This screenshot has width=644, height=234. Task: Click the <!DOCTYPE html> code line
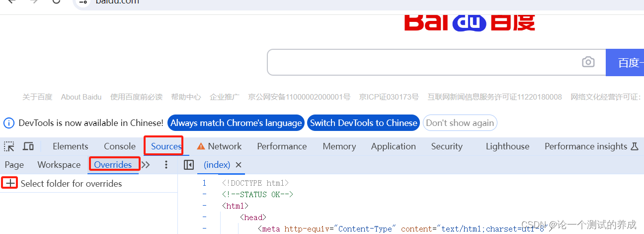[255, 183]
